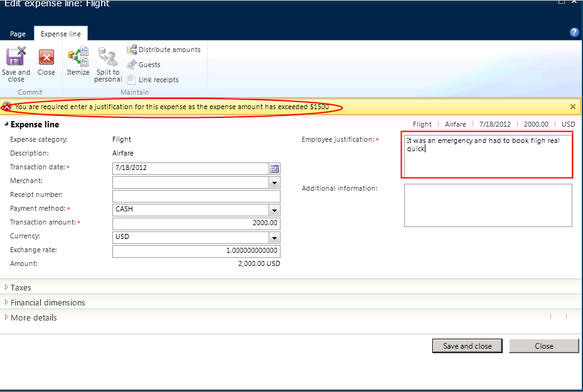Click the red Close ribbon icon
This screenshot has width=583, height=392.
click(x=46, y=58)
